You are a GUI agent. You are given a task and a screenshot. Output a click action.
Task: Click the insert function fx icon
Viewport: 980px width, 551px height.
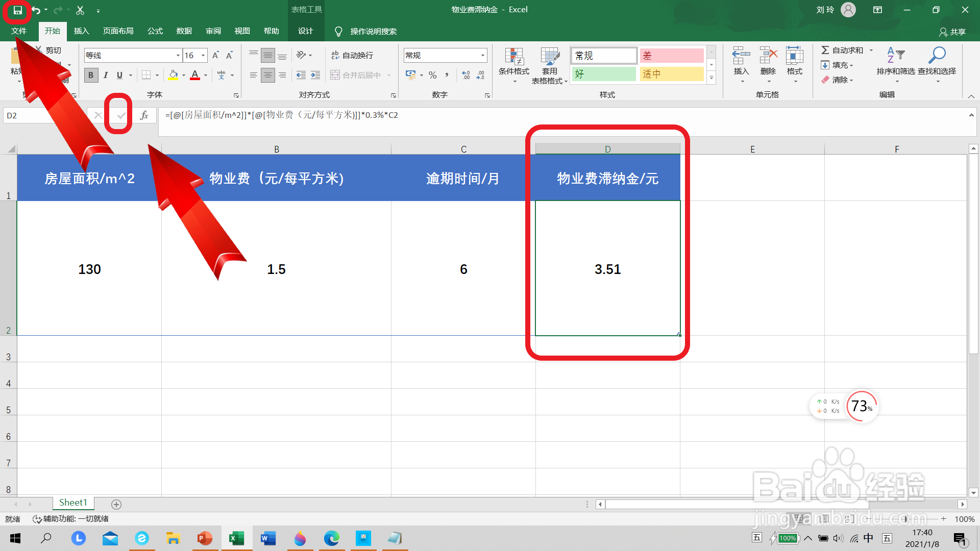[144, 115]
